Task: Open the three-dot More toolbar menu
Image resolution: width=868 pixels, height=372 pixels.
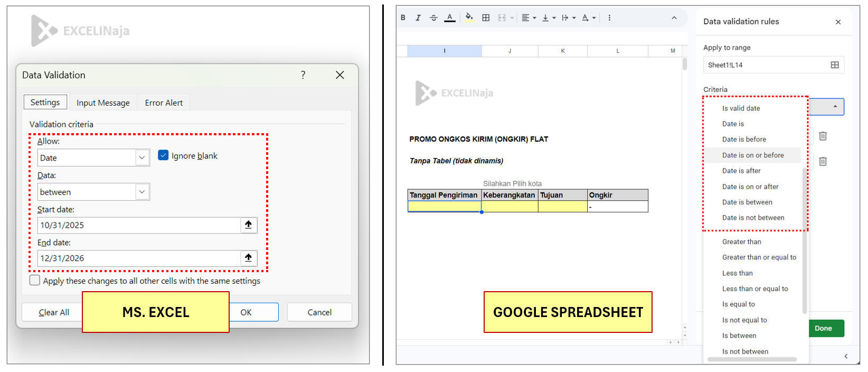Action: (609, 17)
